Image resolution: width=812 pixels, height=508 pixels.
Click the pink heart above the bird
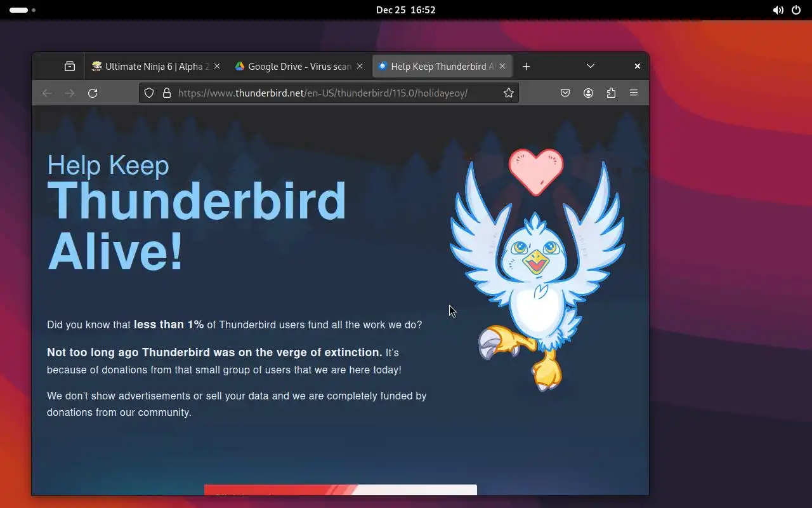pyautogui.click(x=536, y=172)
